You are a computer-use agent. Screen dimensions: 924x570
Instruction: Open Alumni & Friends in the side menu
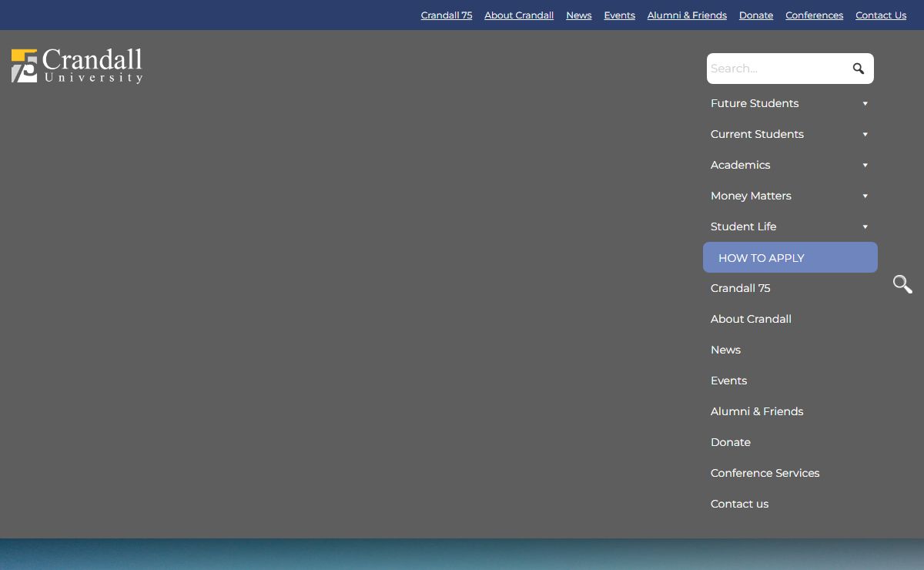click(x=757, y=411)
